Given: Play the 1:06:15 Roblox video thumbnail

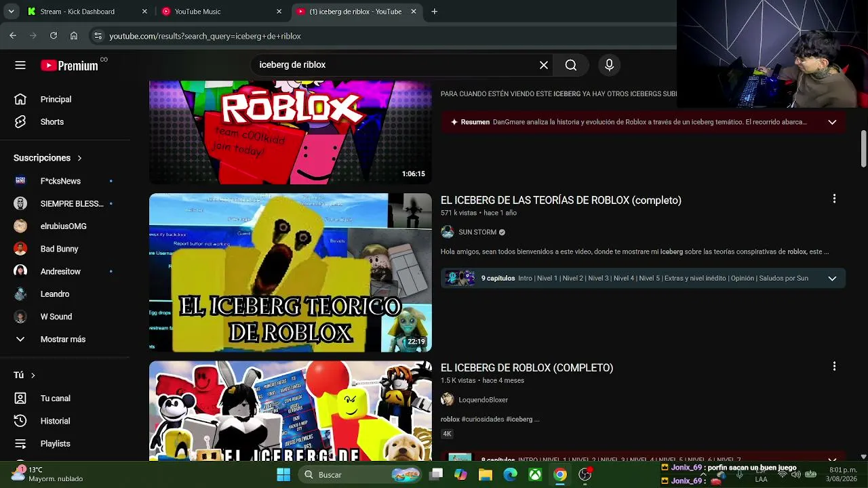Looking at the screenshot, I should coord(290,132).
